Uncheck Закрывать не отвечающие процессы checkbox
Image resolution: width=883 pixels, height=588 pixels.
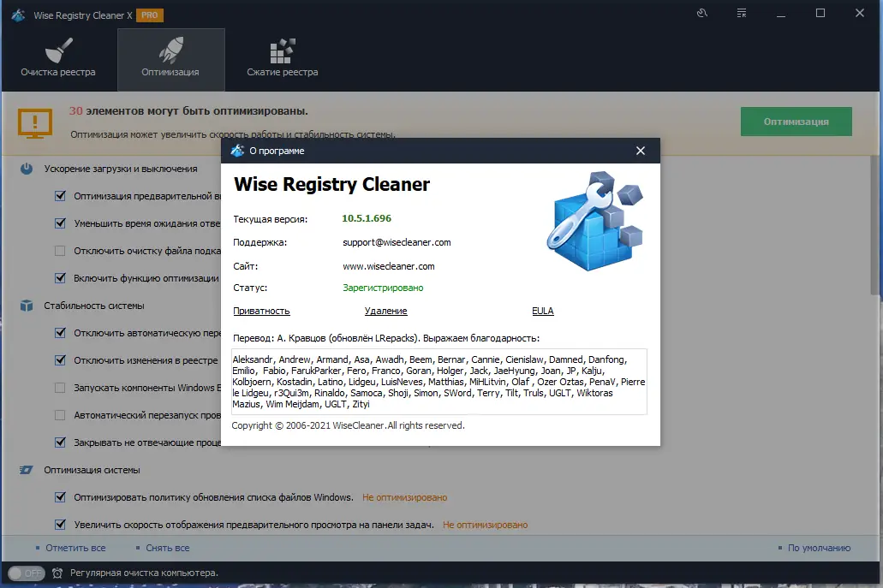coord(60,442)
